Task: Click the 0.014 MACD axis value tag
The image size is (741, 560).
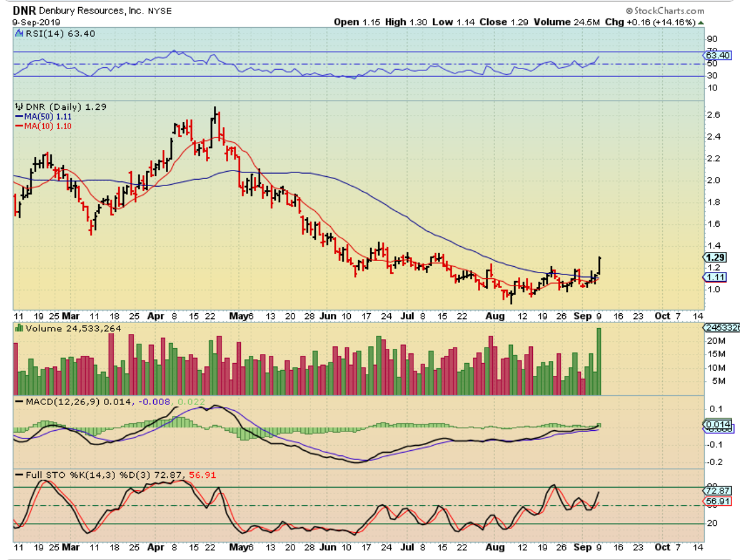Action: tap(718, 424)
